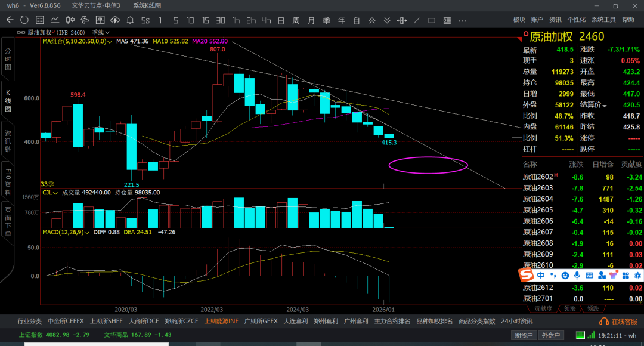
Task: Click the chart compress/expand icon
Action: (402, 20)
